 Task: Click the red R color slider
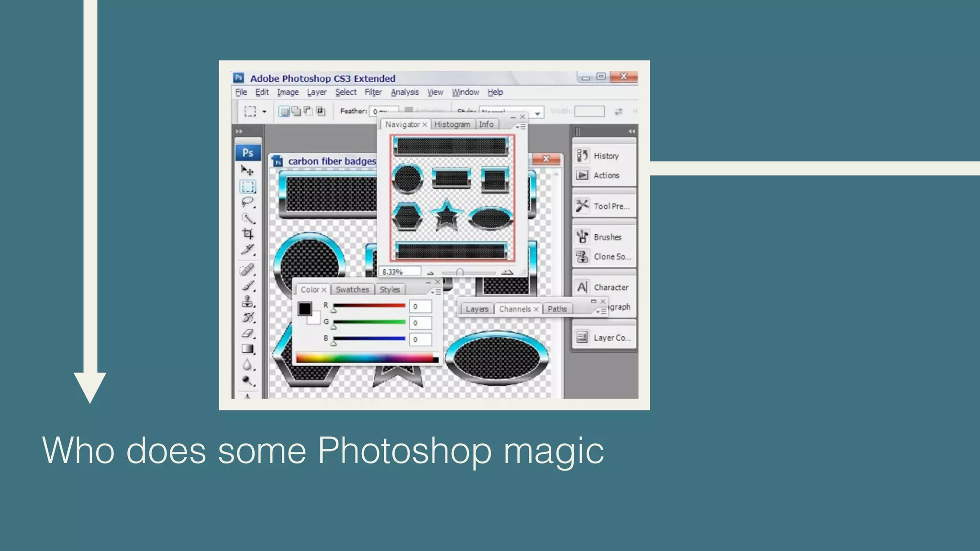(x=369, y=306)
